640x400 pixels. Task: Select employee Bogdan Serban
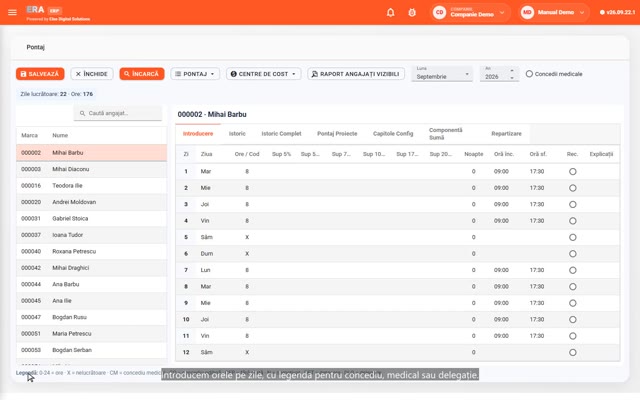coord(91,350)
